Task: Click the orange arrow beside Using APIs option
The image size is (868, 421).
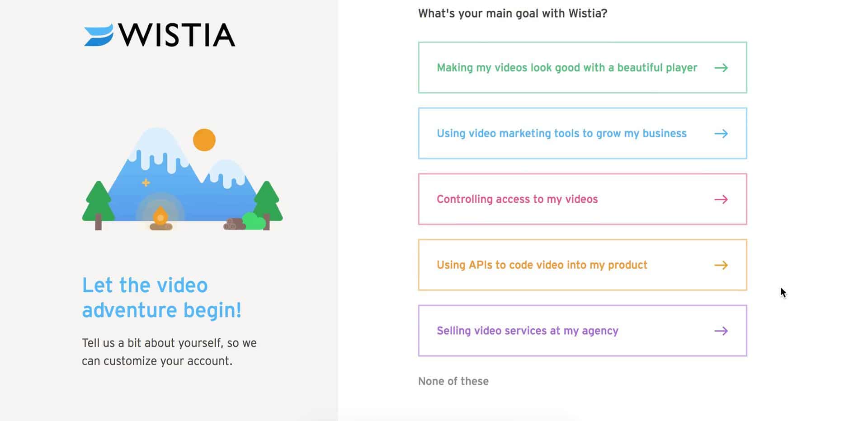Action: click(x=721, y=265)
